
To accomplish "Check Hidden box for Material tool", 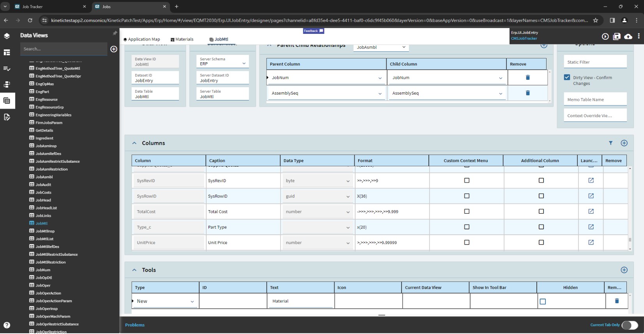I will 543,301.
